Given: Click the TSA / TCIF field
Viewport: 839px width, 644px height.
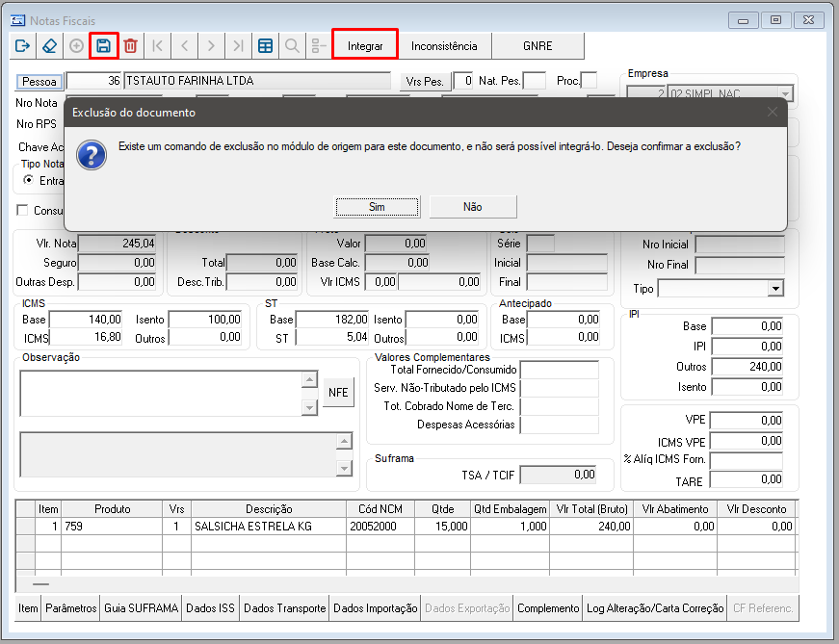Looking at the screenshot, I should pyautogui.click(x=559, y=475).
